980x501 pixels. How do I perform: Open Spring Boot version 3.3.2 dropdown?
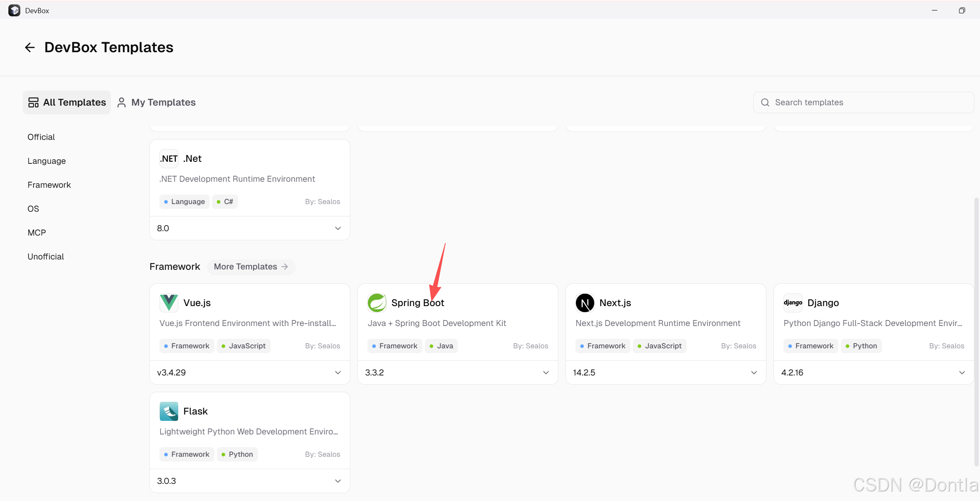click(458, 373)
